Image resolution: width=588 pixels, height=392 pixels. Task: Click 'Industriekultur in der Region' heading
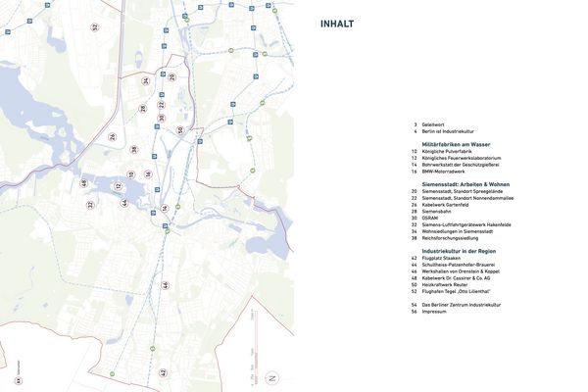coord(459,251)
